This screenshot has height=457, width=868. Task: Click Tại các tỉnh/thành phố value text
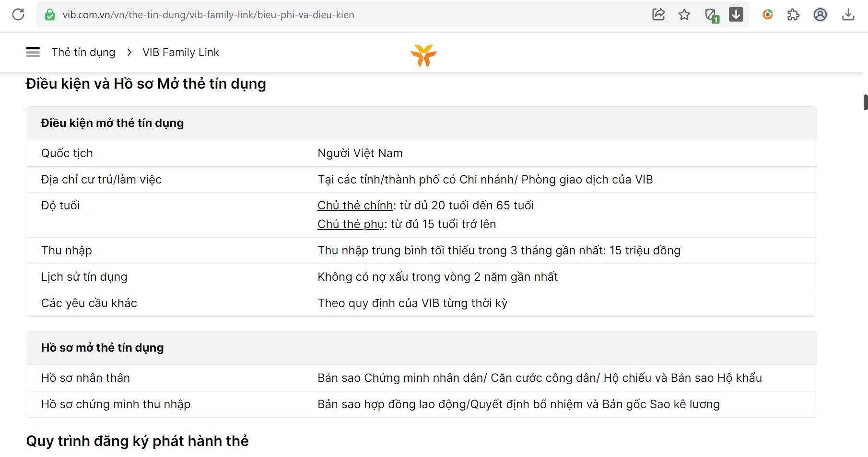[x=485, y=180]
